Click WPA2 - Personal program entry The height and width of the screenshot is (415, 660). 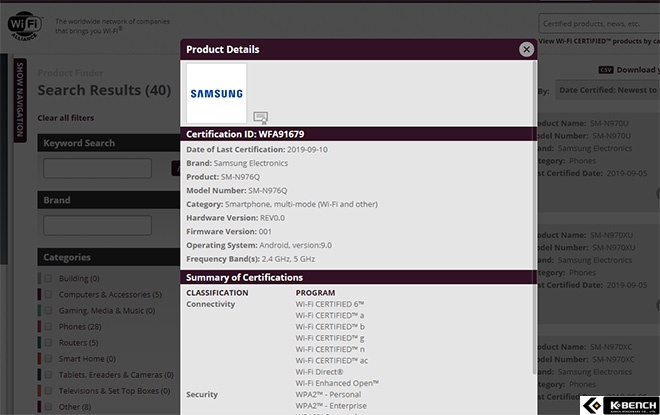point(328,394)
